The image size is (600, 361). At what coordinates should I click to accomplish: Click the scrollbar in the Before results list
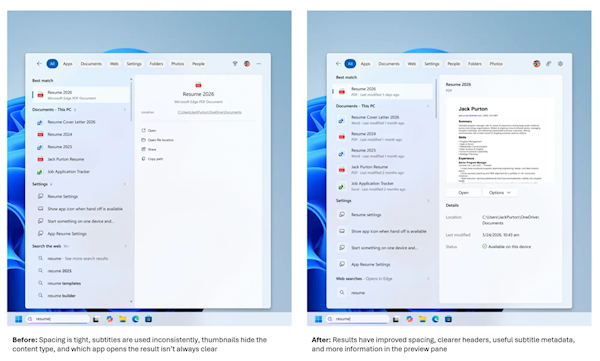pos(131,101)
